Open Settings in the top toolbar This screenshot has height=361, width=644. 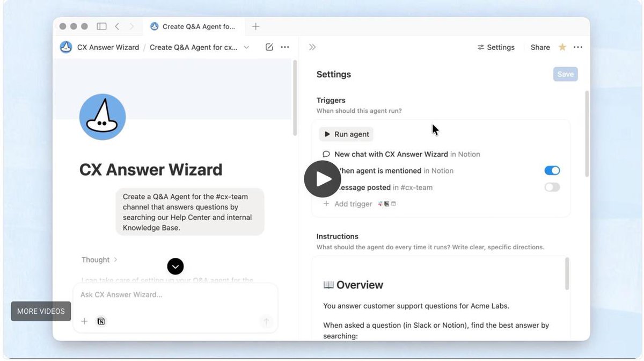tap(496, 47)
